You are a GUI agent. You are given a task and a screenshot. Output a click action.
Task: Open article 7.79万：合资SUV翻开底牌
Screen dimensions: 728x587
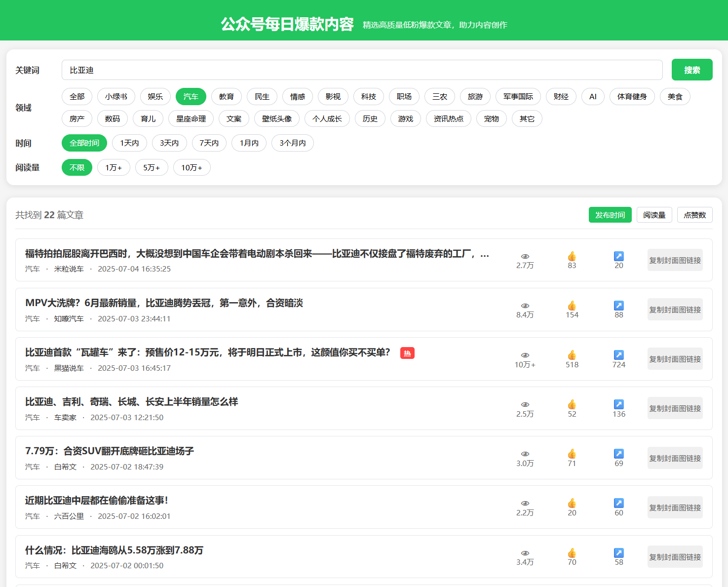[x=110, y=451]
